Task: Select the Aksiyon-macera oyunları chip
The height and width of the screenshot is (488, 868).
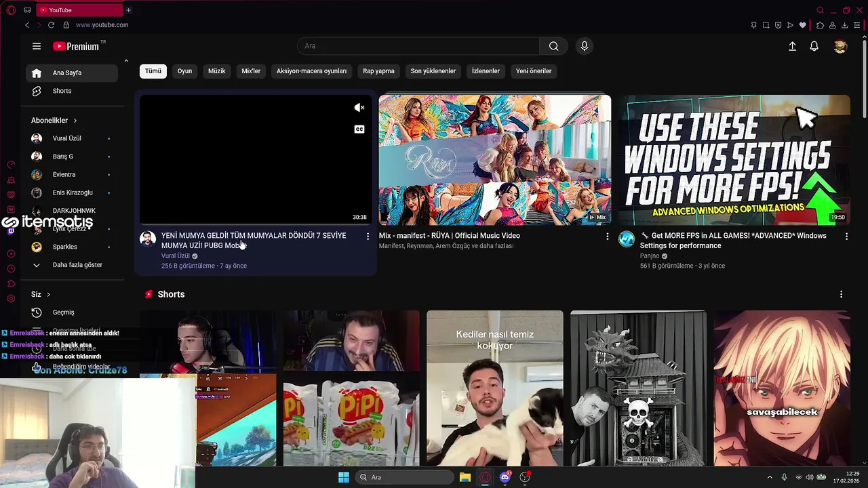Action: pyautogui.click(x=311, y=71)
